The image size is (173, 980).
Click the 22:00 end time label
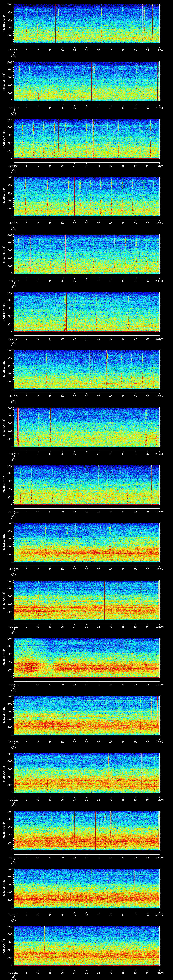[159, 339]
